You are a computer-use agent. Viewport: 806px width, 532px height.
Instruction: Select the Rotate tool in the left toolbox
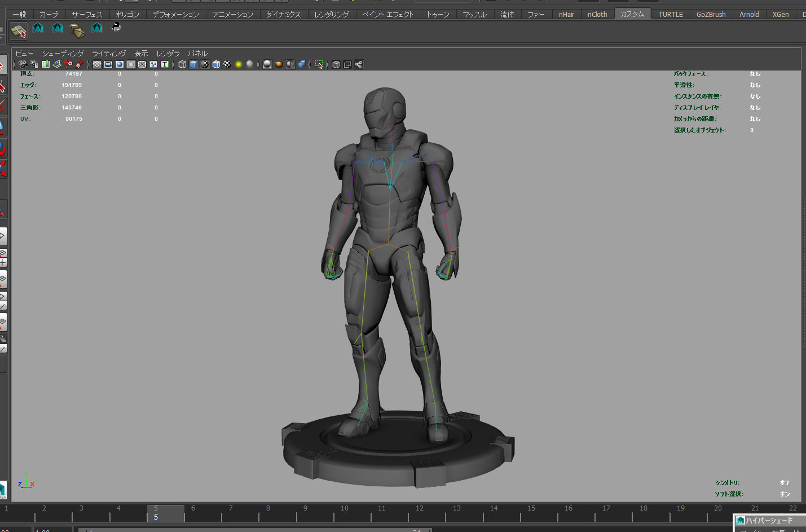click(x=2, y=148)
